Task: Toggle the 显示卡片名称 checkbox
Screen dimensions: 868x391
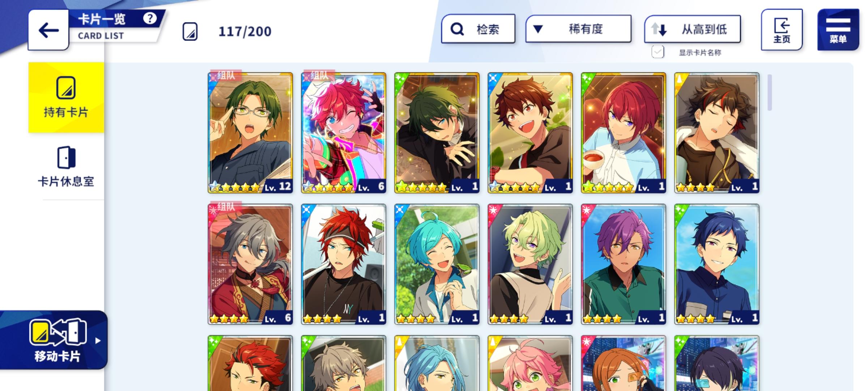Action: click(658, 52)
